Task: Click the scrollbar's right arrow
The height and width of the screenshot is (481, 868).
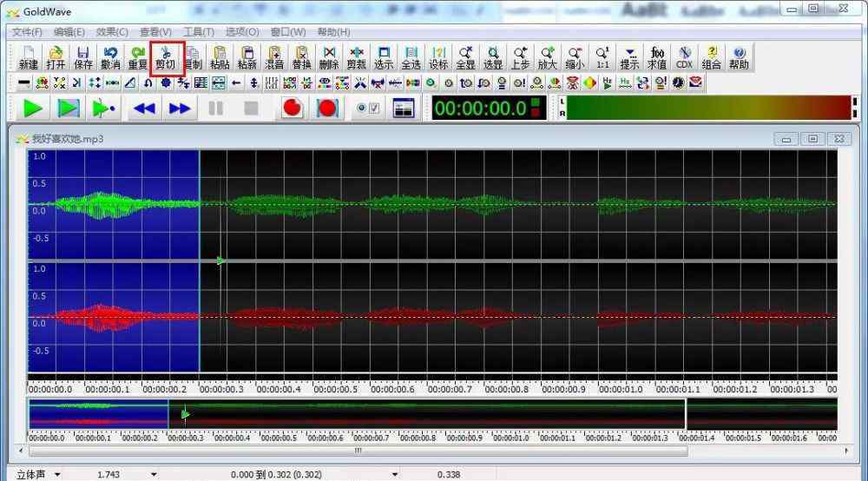Action: 846,451
